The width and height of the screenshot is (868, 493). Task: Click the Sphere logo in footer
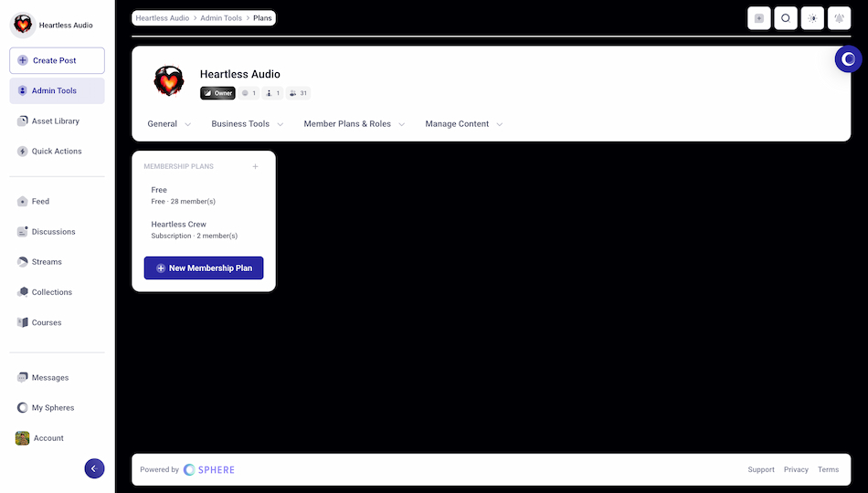pos(209,470)
